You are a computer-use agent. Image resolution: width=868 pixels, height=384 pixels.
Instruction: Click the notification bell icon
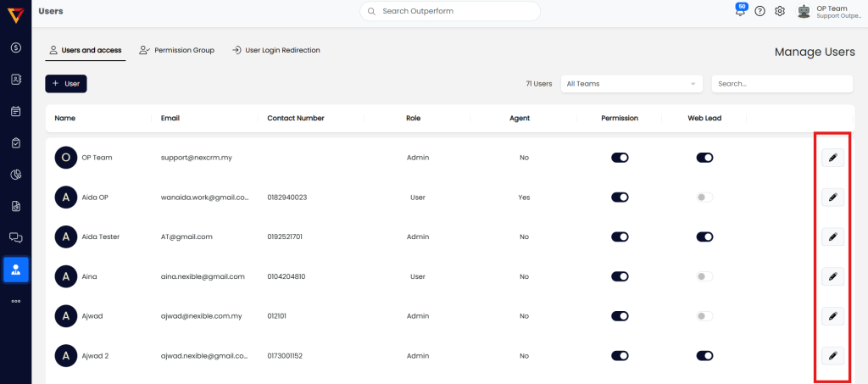tap(741, 11)
